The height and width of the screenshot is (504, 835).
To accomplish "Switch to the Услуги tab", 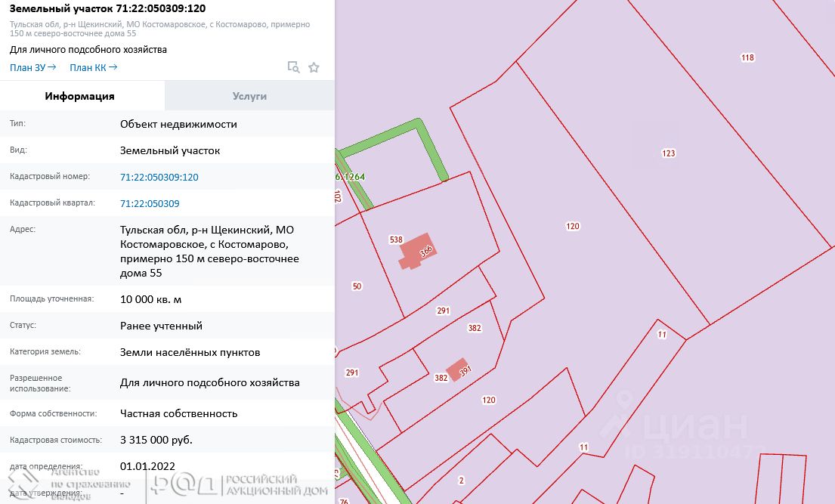I will point(249,97).
